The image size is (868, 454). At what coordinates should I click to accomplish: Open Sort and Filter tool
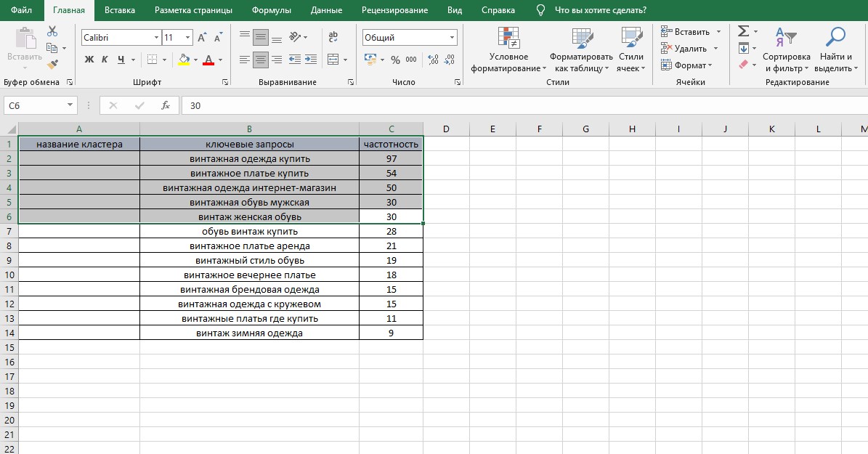point(786,50)
